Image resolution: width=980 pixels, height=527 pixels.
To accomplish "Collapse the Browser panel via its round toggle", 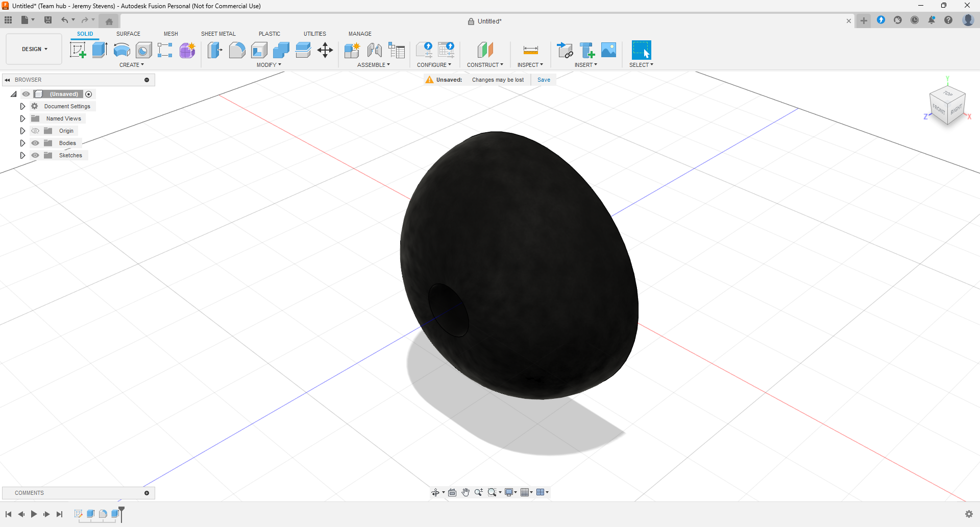I will pyautogui.click(x=146, y=80).
